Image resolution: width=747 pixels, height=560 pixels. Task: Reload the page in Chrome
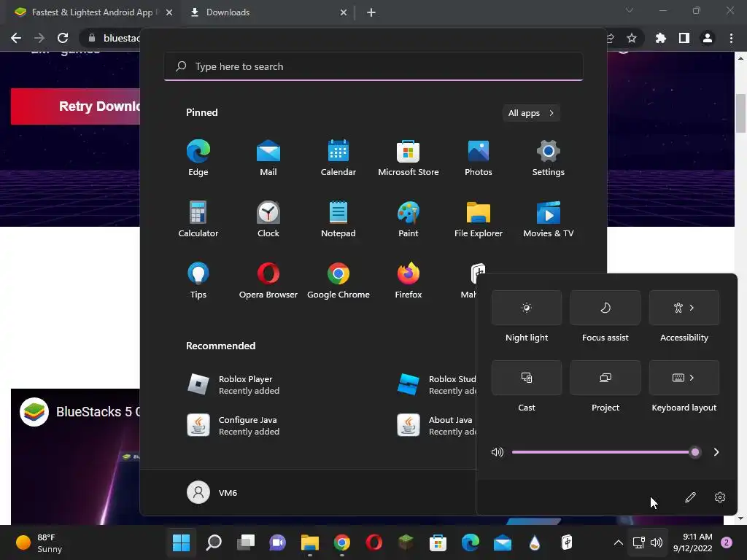click(x=63, y=38)
